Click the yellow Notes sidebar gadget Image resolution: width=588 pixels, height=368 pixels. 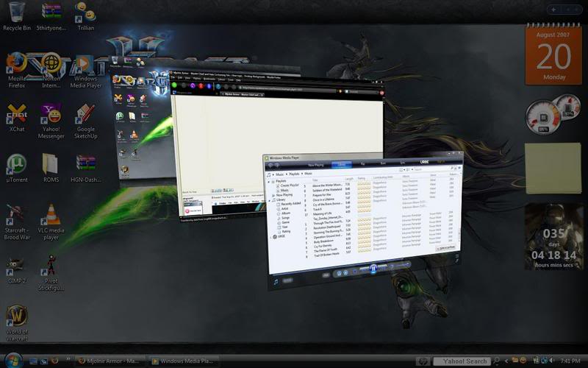[553, 168]
